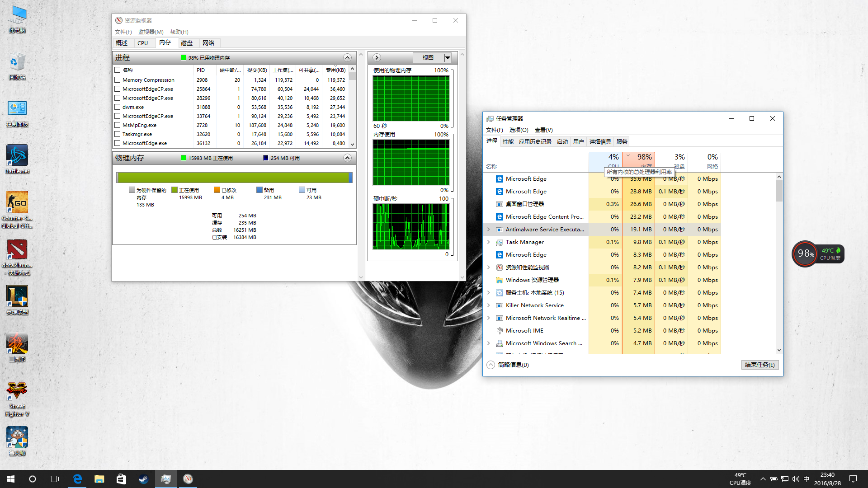Switch to the 服务 tab in Task Manager
The image size is (868, 488).
coord(622,141)
